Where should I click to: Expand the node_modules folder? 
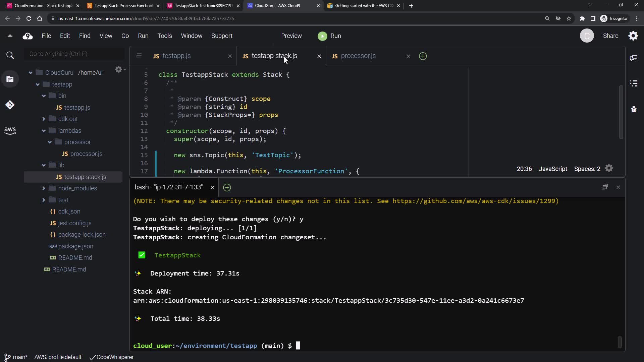click(44, 188)
